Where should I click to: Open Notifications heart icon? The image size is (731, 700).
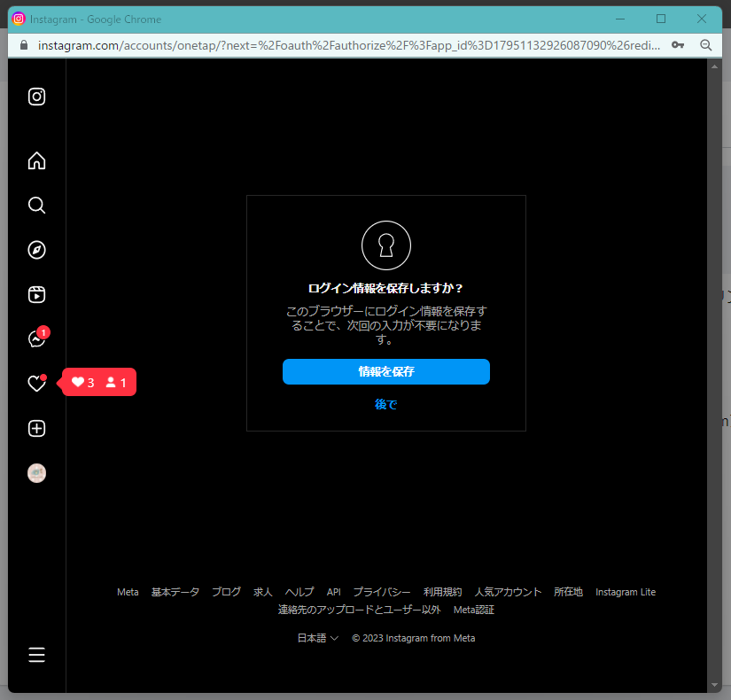(36, 384)
